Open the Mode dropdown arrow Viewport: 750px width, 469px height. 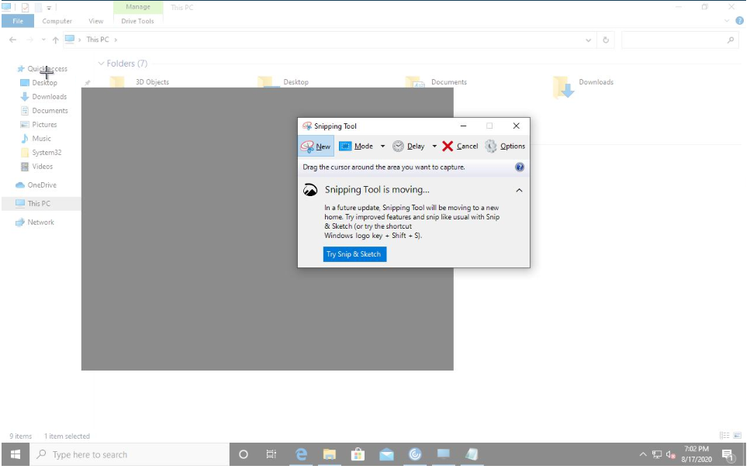[383, 146]
